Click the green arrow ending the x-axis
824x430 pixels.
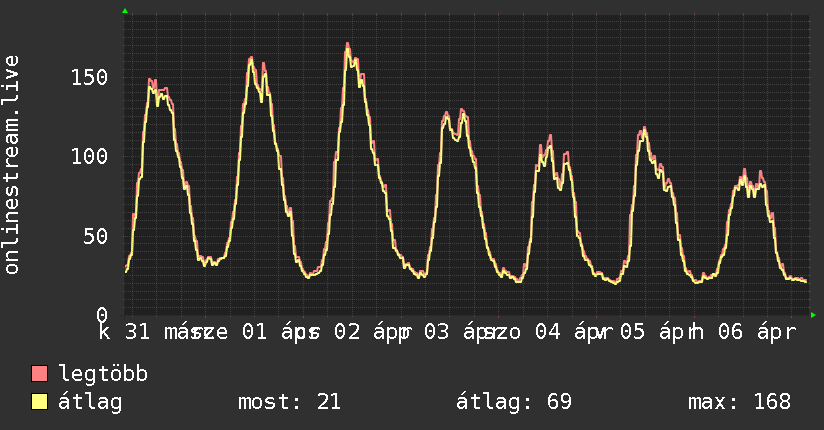[813, 315]
